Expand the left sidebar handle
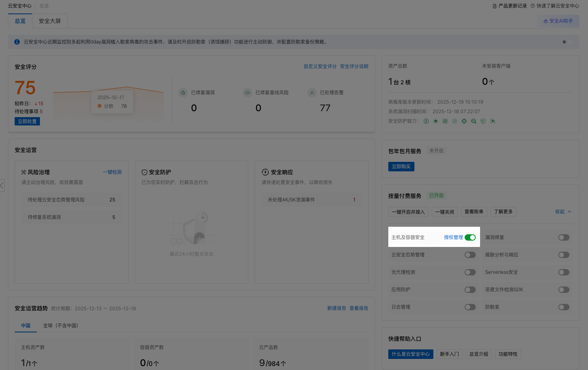The width and height of the screenshot is (588, 370). click(x=2, y=186)
